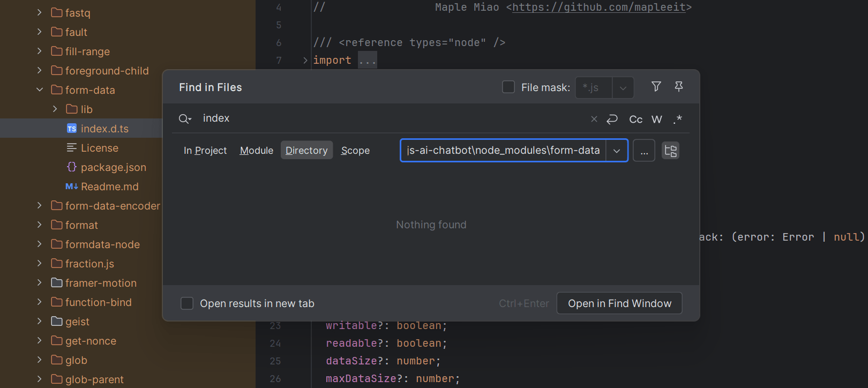Image resolution: width=868 pixels, height=388 pixels.
Task: Select the Module scope tab
Action: [x=256, y=151]
